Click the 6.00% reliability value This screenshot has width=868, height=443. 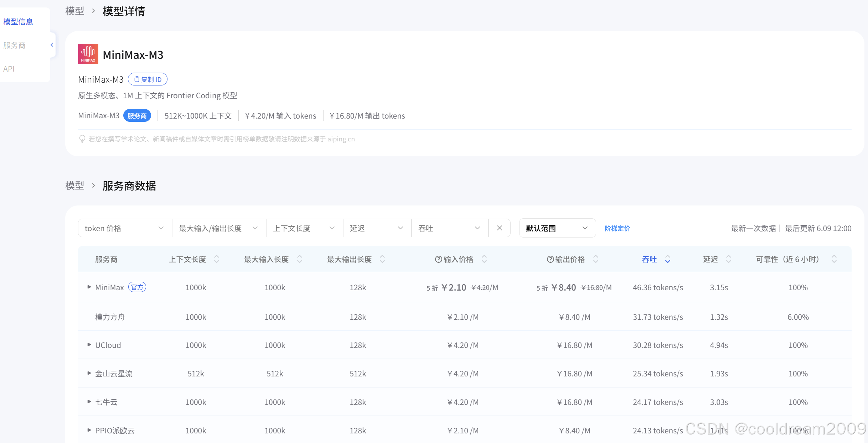click(x=798, y=317)
